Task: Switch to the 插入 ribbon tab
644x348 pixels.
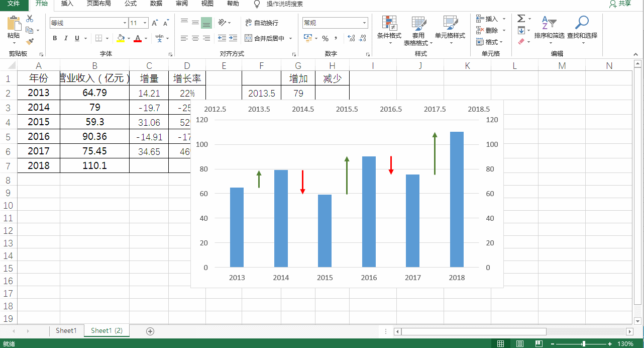Action: point(67,4)
